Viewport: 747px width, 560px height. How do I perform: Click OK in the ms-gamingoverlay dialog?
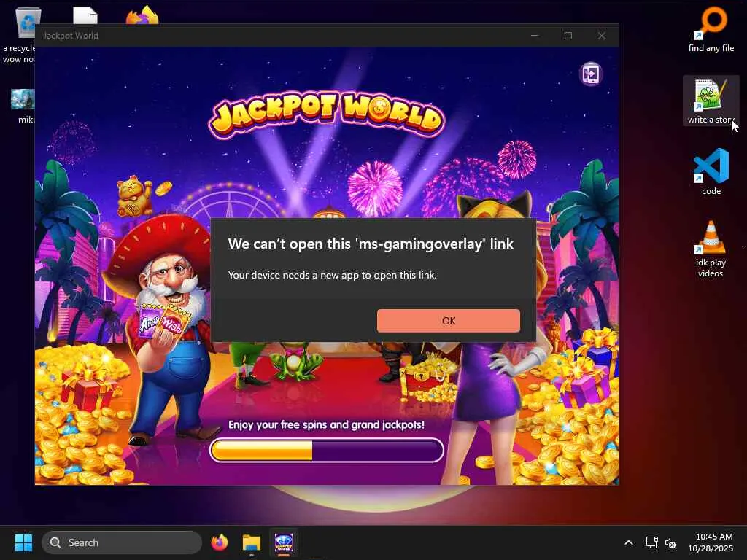coord(449,321)
